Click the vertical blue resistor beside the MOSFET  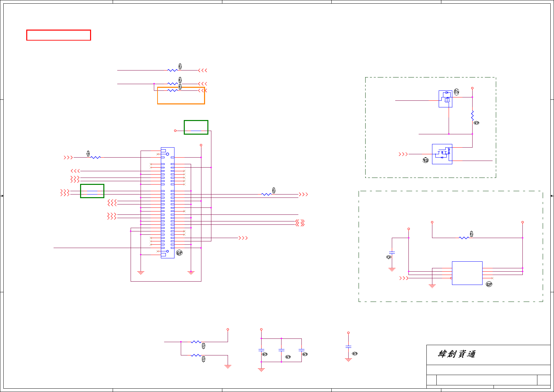pos(472,116)
